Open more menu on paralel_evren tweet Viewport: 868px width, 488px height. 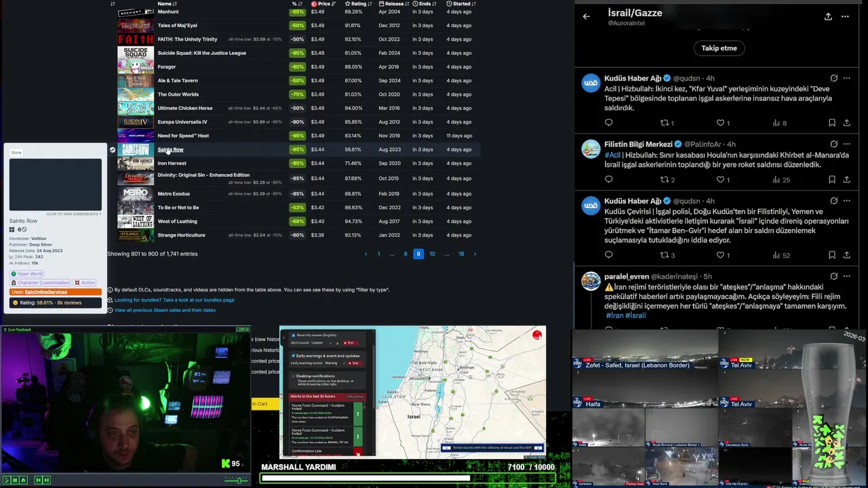pos(846,277)
